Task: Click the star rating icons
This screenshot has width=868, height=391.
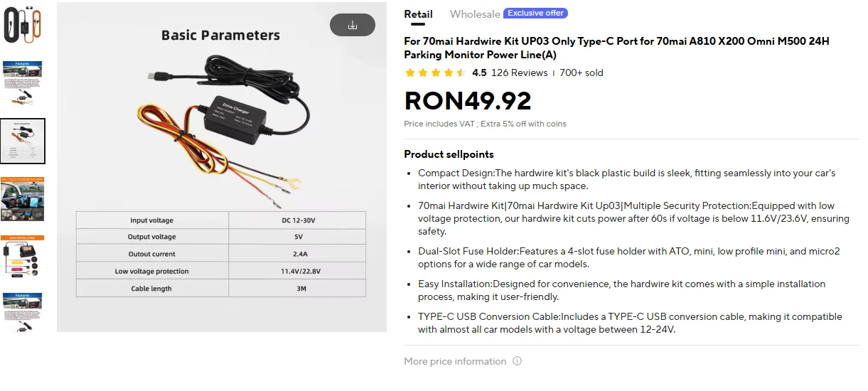Action: [435, 73]
